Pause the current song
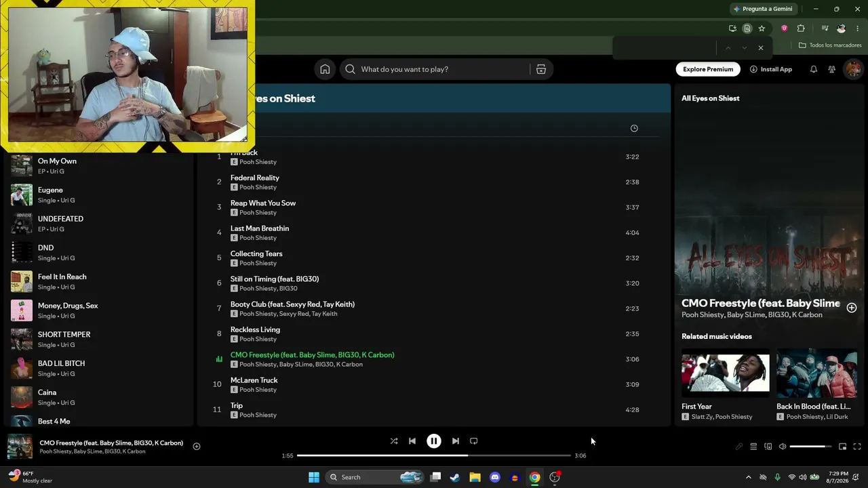The image size is (868, 488). (434, 441)
